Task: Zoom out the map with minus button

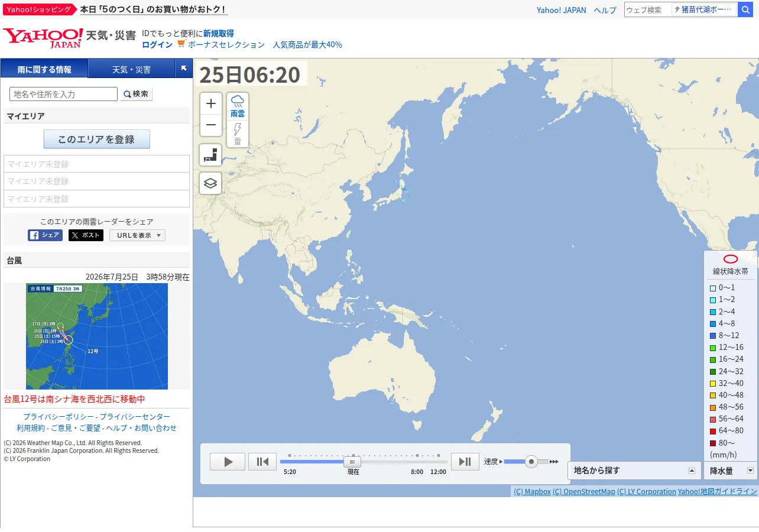Action: 211,125
